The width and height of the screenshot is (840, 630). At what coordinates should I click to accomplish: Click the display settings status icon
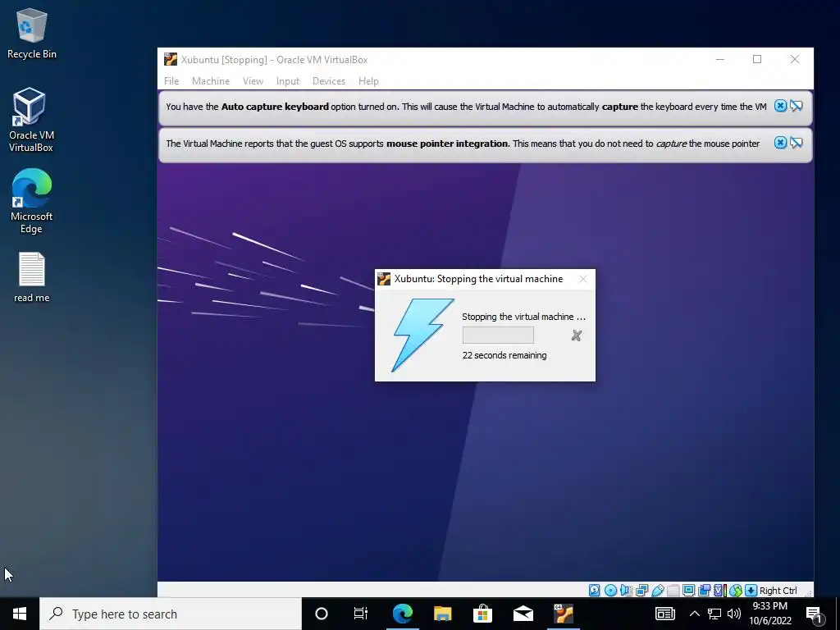click(x=689, y=591)
